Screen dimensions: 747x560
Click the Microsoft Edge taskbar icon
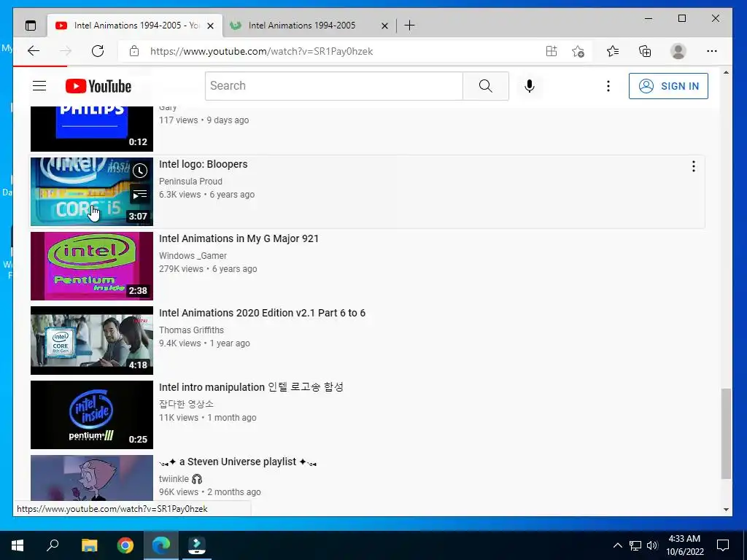coord(161,545)
